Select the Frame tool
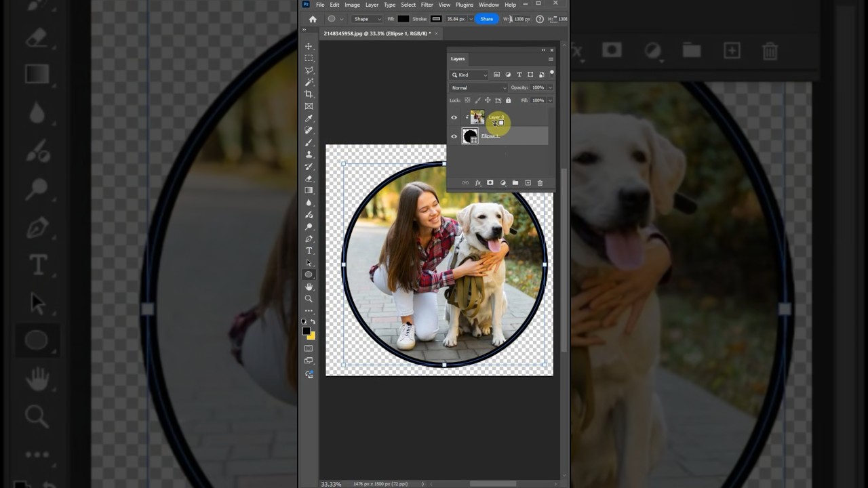 tap(309, 106)
